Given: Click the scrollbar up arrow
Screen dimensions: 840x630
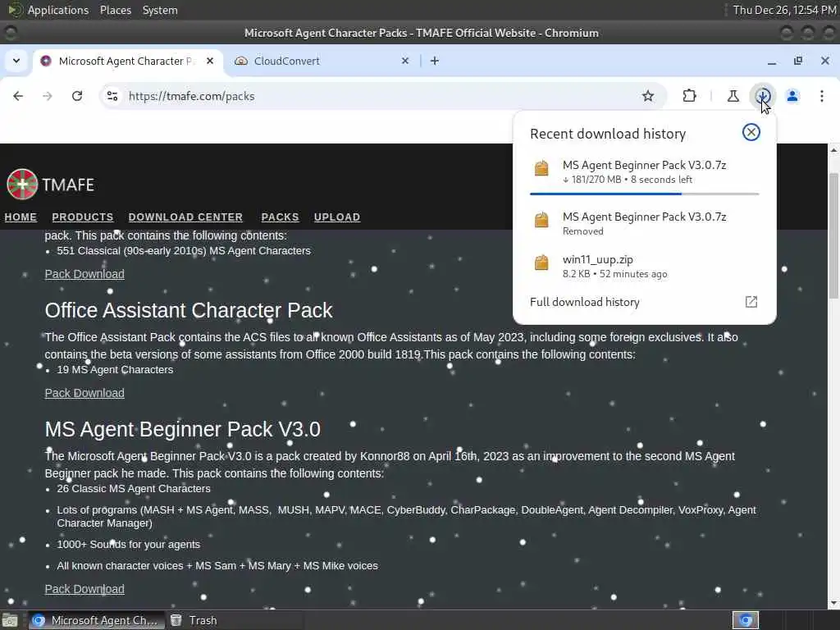Looking at the screenshot, I should (833, 151).
